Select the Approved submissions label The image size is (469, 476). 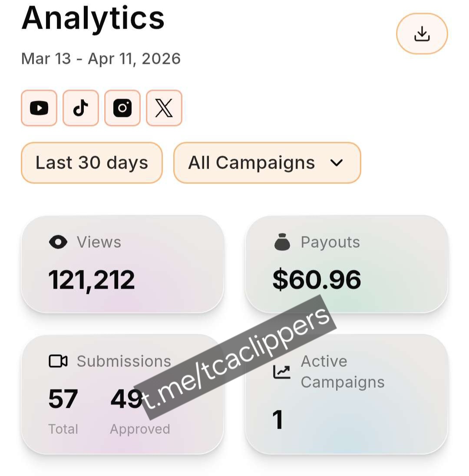140,429
